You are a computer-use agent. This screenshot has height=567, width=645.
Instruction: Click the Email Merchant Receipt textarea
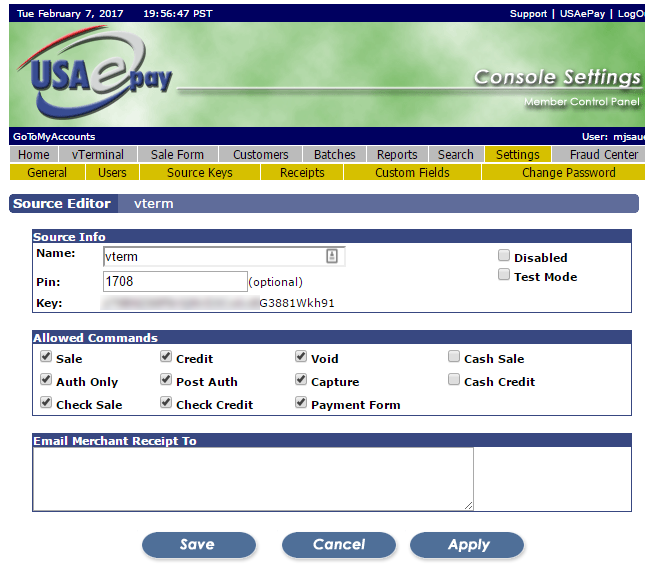[253, 479]
